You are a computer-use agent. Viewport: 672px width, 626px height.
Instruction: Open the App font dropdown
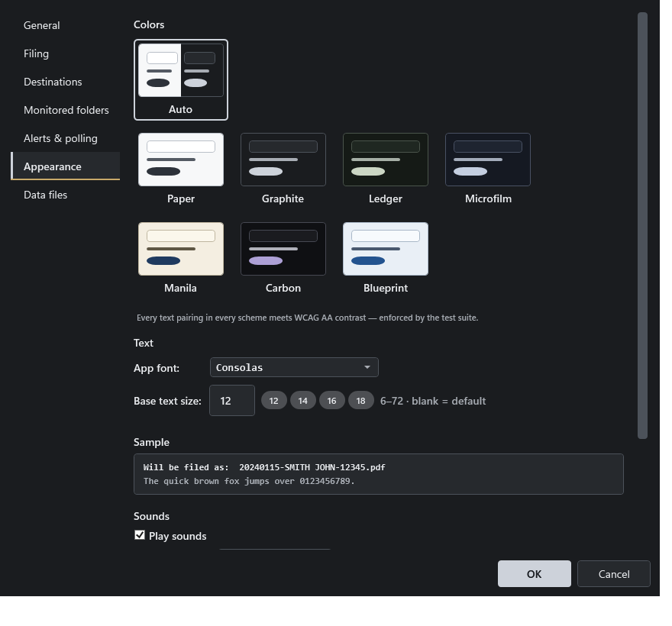pos(294,367)
